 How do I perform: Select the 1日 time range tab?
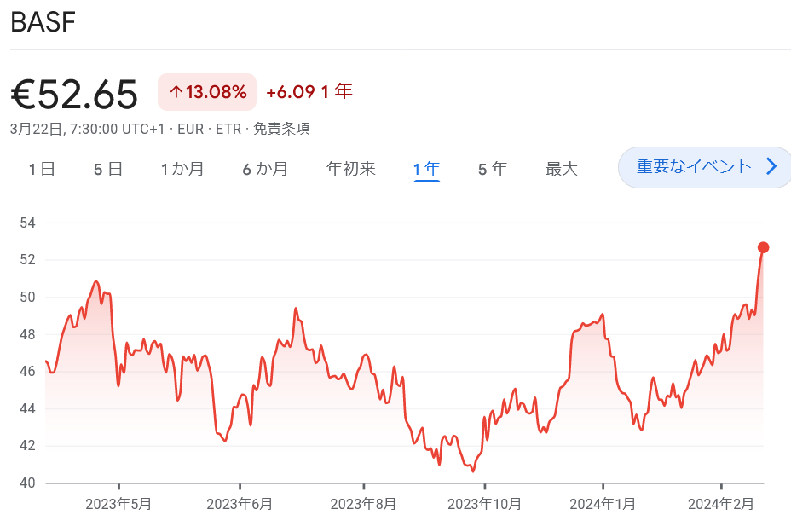coord(42,169)
